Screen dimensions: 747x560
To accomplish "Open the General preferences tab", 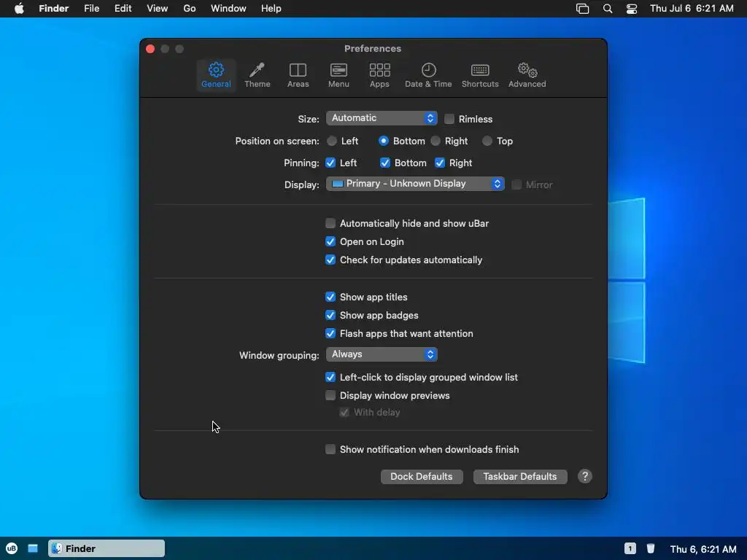I will click(x=216, y=75).
